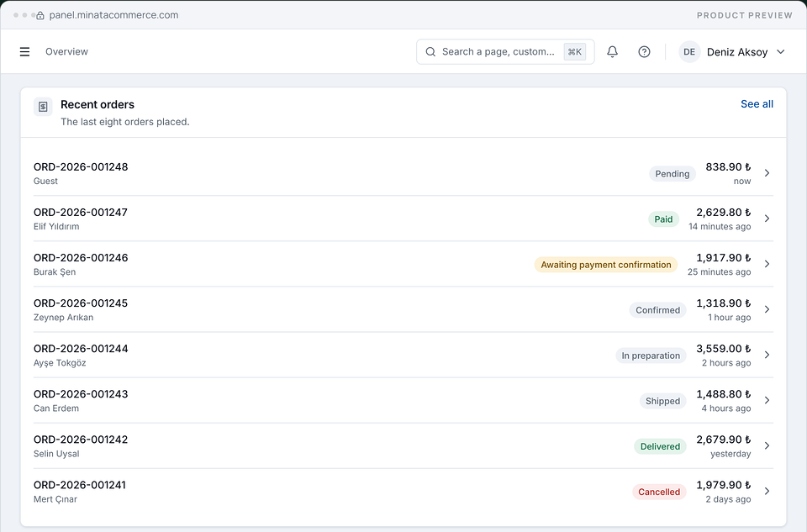Open order ORD-2026-001245 via its chevron

coord(767,309)
